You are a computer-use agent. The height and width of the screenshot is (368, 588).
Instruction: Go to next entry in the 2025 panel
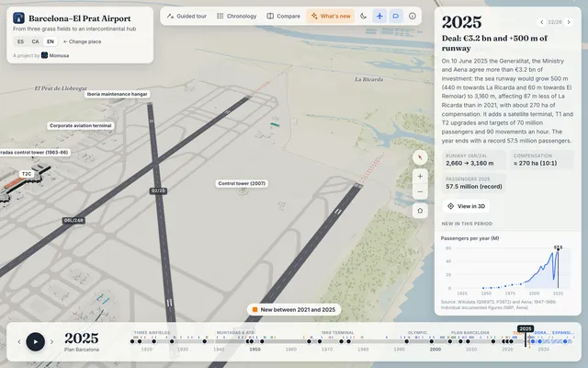click(569, 22)
